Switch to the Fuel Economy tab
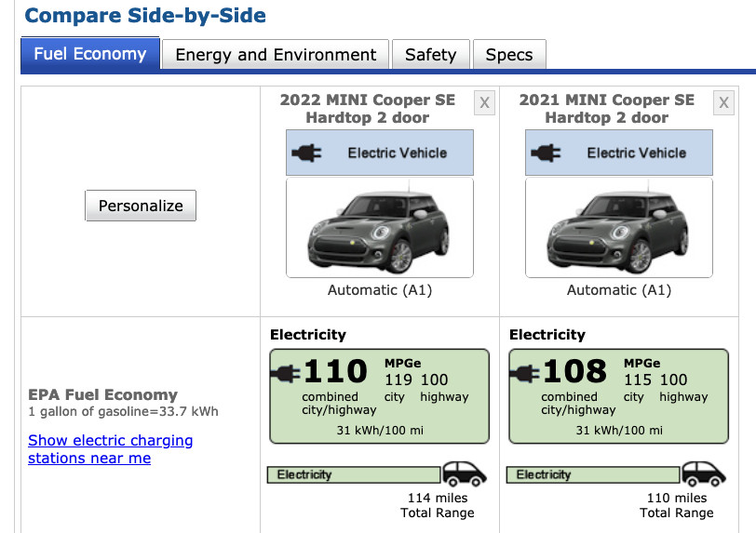 90,54
